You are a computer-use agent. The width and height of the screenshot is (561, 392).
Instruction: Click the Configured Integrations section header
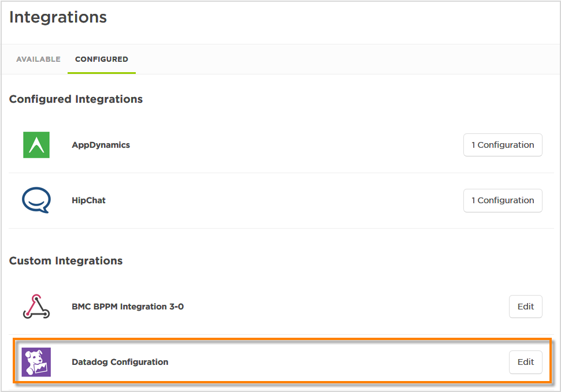[x=76, y=99]
